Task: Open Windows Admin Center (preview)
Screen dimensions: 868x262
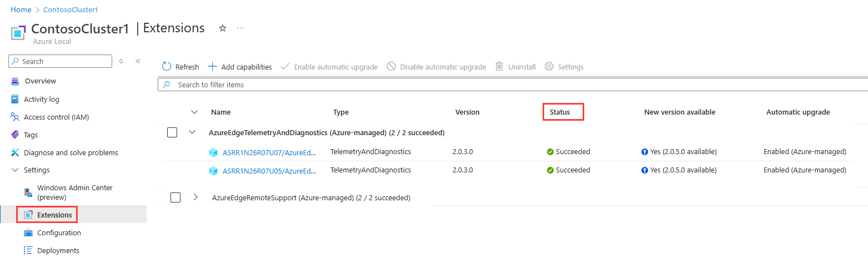Action: [x=75, y=192]
